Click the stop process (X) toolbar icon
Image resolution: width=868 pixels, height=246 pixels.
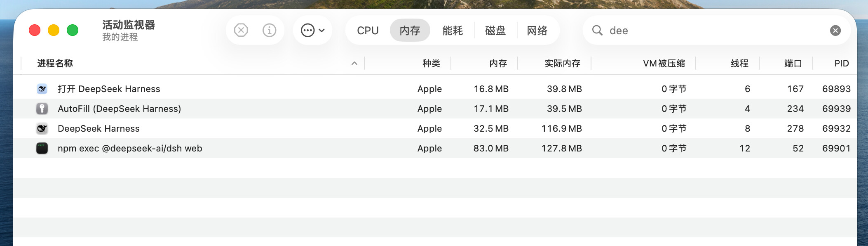tap(241, 30)
